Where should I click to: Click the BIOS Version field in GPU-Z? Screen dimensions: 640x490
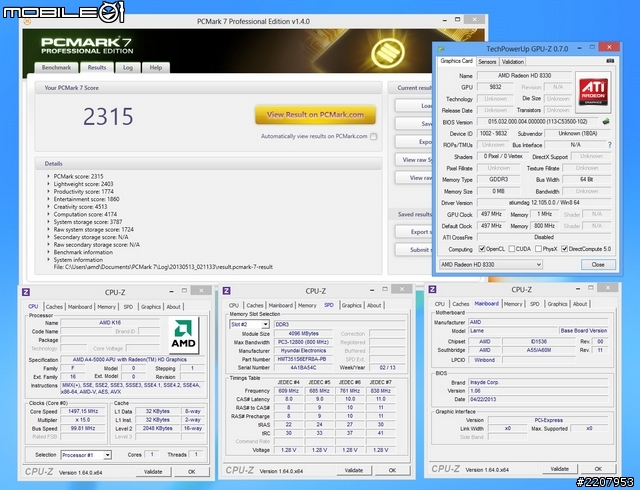coord(538,122)
